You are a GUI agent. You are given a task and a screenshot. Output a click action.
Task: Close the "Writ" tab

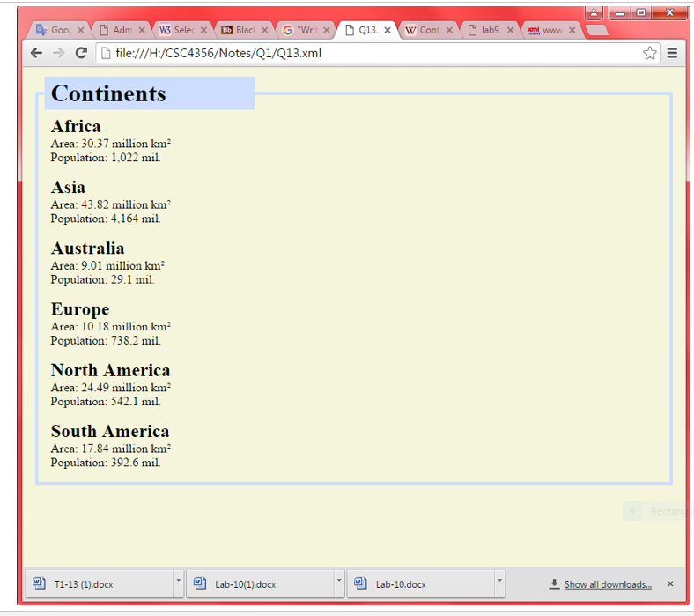pyautogui.click(x=326, y=30)
